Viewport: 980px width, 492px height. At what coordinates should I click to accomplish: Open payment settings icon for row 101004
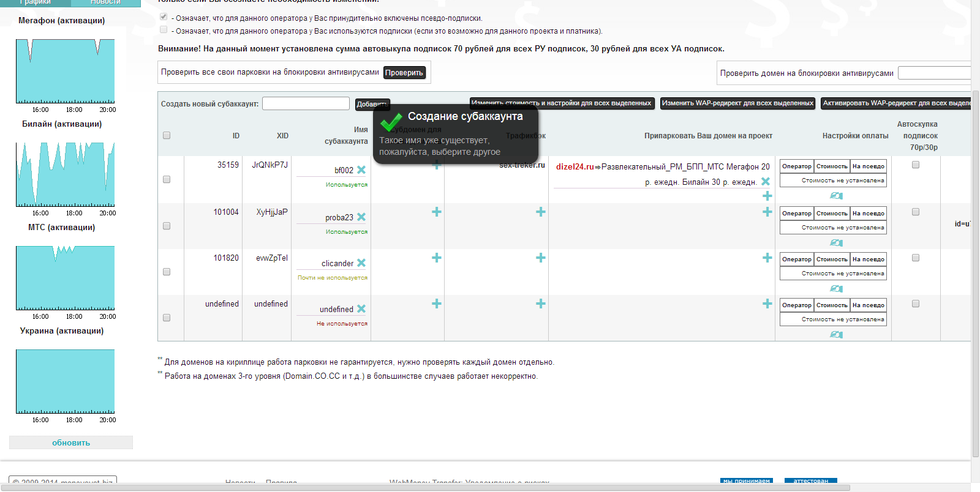tap(836, 243)
